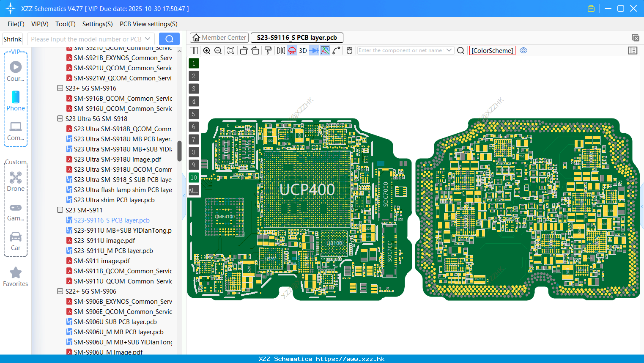Open the side panel layout icon
Image resolution: width=644 pixels, height=363 pixels.
633,50
